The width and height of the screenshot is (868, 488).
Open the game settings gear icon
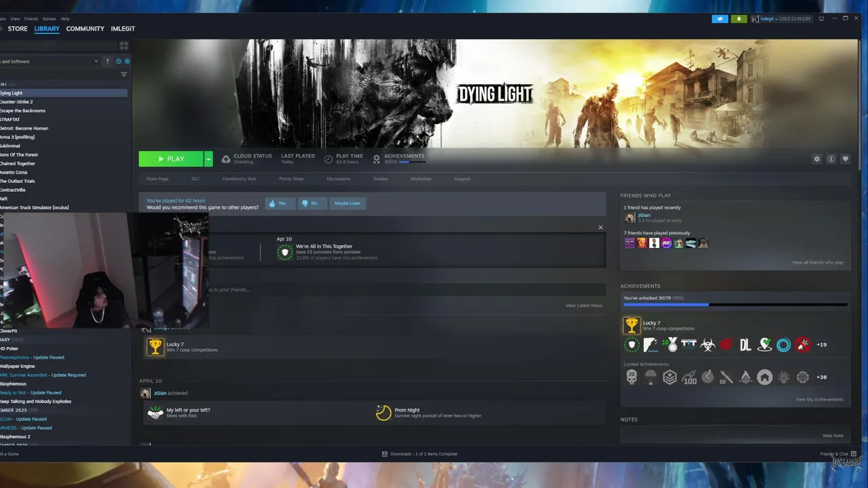816,159
